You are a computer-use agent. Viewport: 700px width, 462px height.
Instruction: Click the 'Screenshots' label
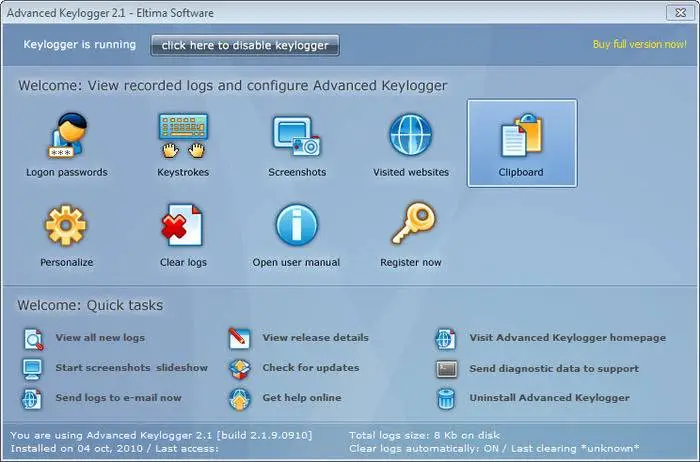pyautogui.click(x=297, y=172)
